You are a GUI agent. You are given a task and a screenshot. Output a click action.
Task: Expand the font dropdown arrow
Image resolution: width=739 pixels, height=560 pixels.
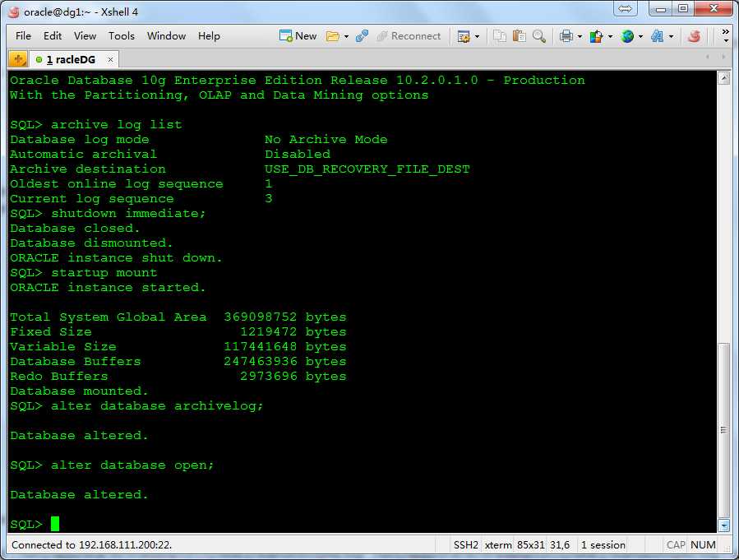(x=671, y=36)
